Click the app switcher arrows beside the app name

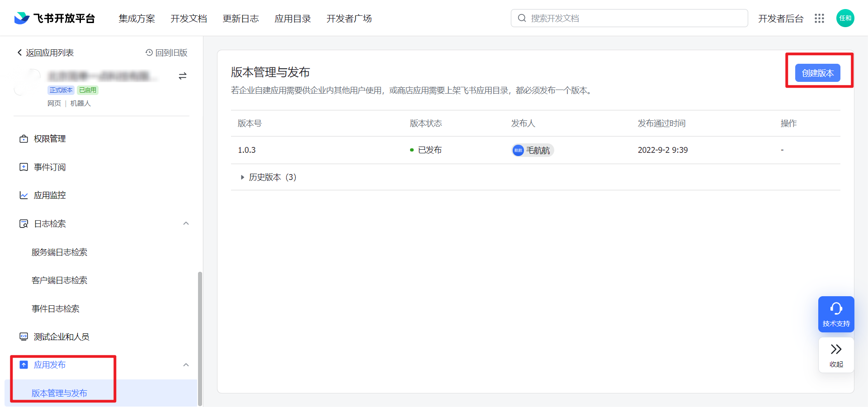coord(183,76)
